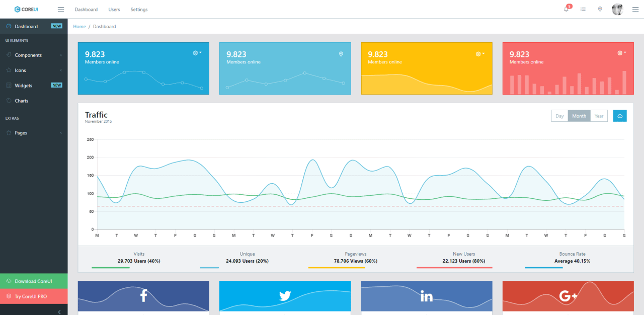644x315 pixels.
Task: Click the LinkedIn icon card
Action: (427, 296)
